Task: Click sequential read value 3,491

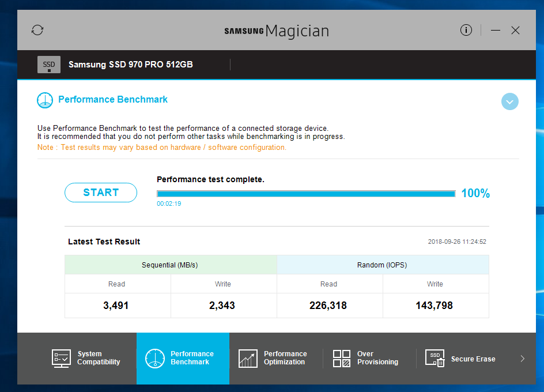Action: pyautogui.click(x=116, y=306)
